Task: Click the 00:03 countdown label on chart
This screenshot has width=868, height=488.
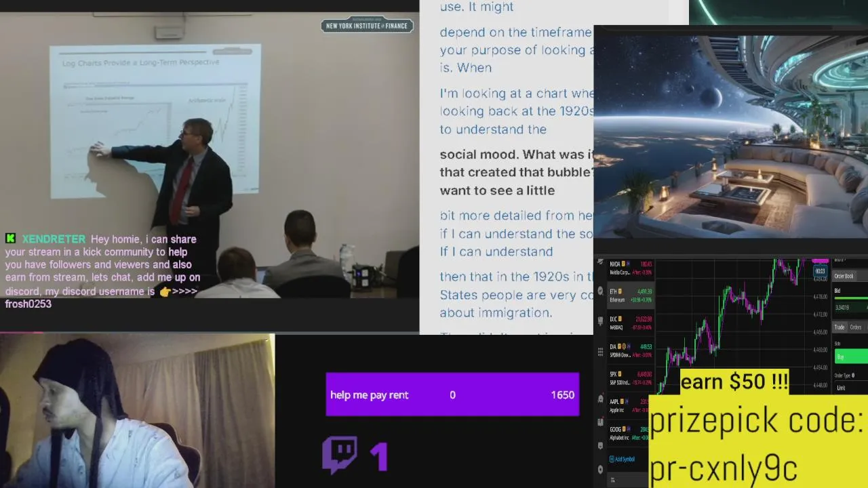Action: click(x=820, y=271)
